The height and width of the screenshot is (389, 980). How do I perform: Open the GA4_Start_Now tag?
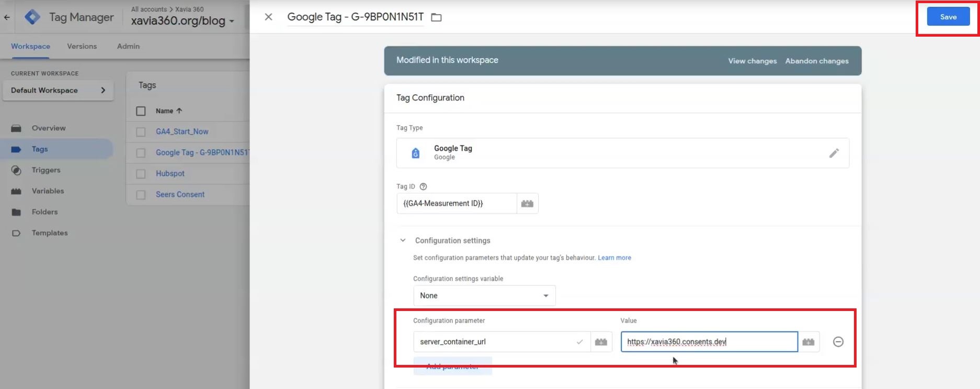[x=182, y=131]
